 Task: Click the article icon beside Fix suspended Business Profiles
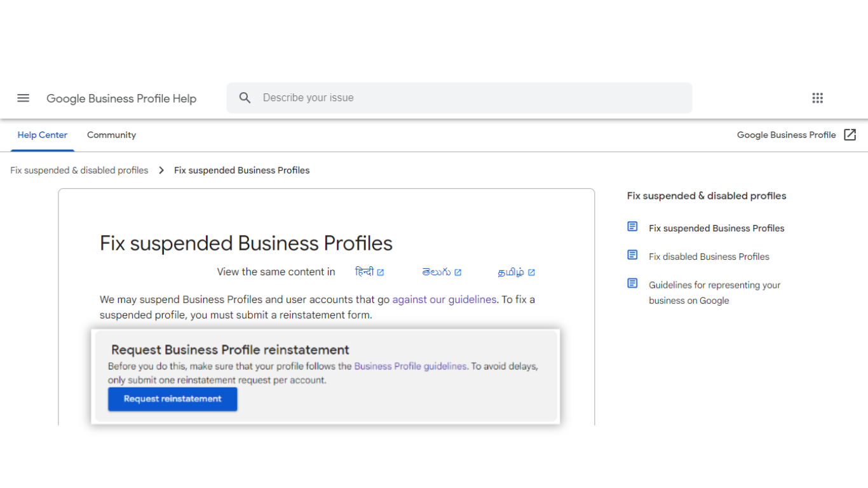pos(632,227)
